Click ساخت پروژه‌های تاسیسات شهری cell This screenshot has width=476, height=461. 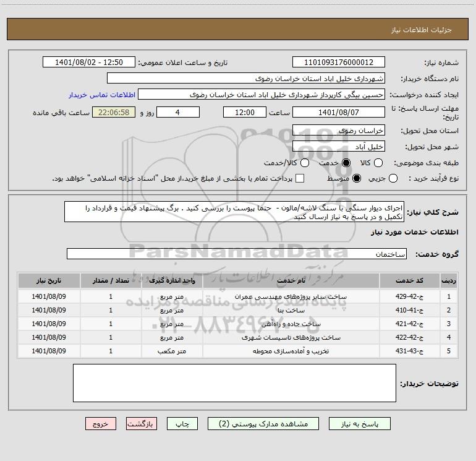(291, 338)
